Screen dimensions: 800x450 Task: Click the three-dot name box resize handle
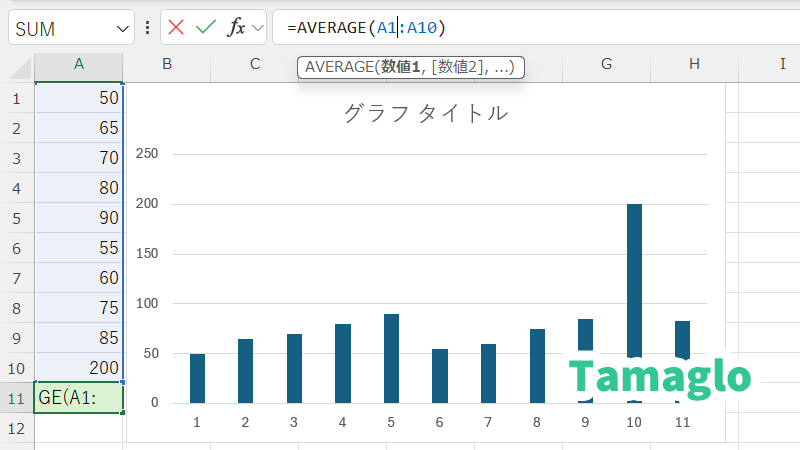click(x=148, y=27)
